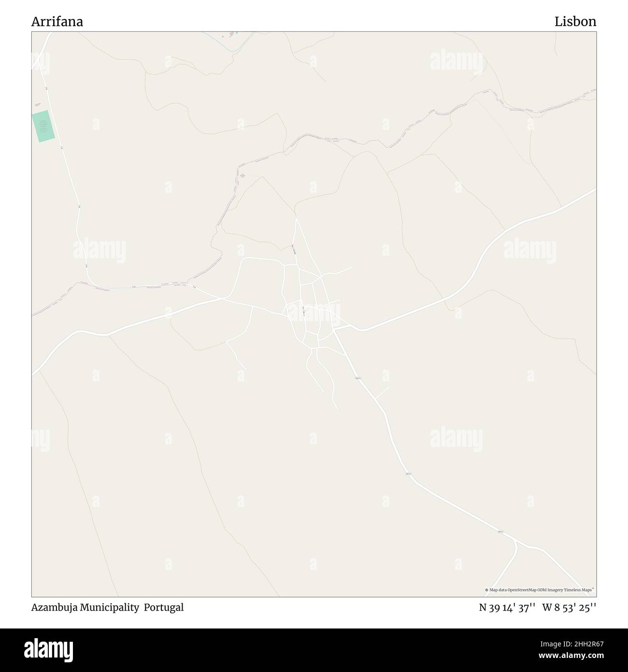
Task: Click the Azambuja Municipality Portugal caption
Action: (x=108, y=607)
